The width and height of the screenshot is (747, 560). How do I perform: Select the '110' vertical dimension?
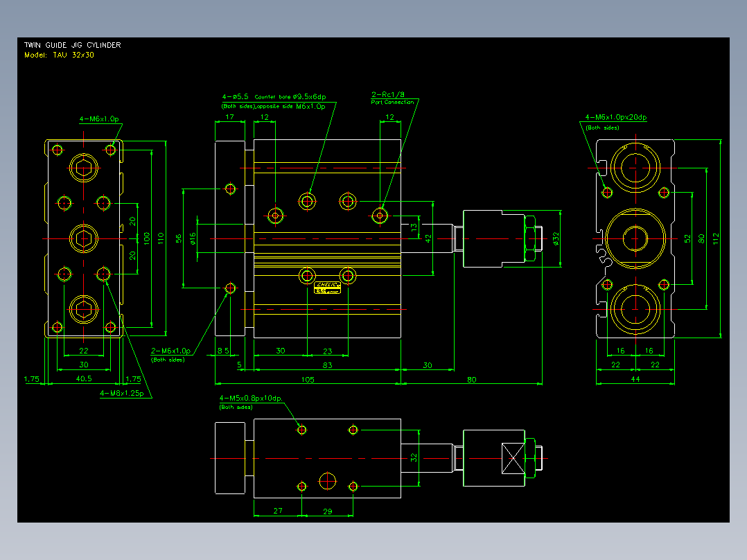[161, 238]
